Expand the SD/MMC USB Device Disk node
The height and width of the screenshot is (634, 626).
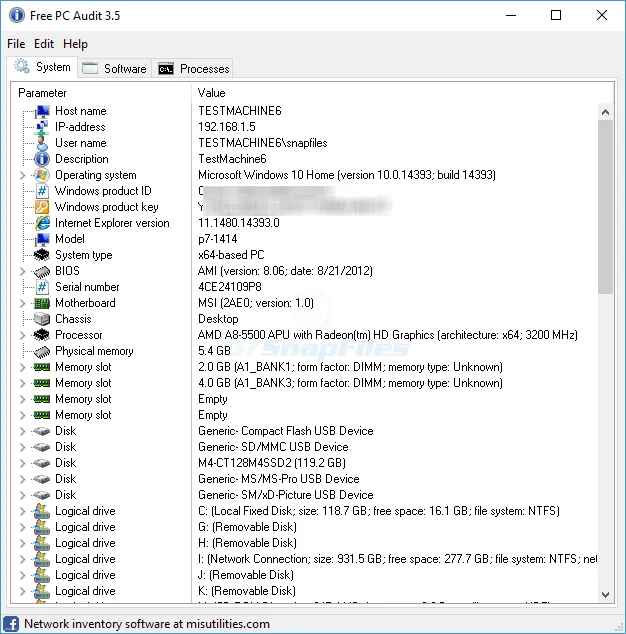pos(23,447)
